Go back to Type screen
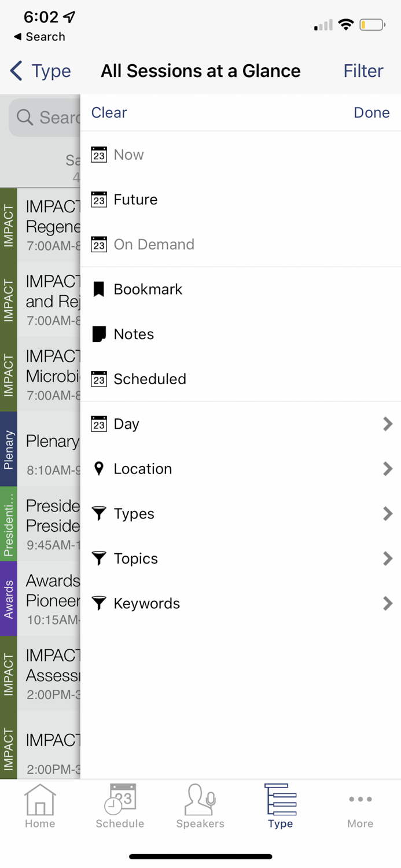The height and width of the screenshot is (868, 401). click(x=41, y=71)
